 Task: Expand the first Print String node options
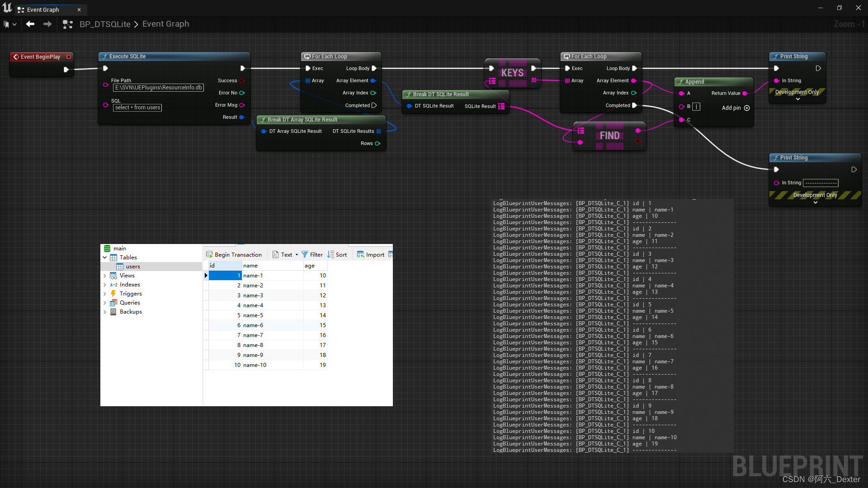click(x=798, y=99)
